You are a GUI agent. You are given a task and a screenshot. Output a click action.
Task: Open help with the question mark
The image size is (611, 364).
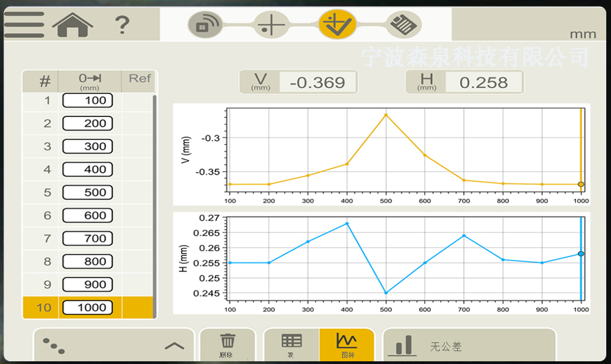point(122,26)
